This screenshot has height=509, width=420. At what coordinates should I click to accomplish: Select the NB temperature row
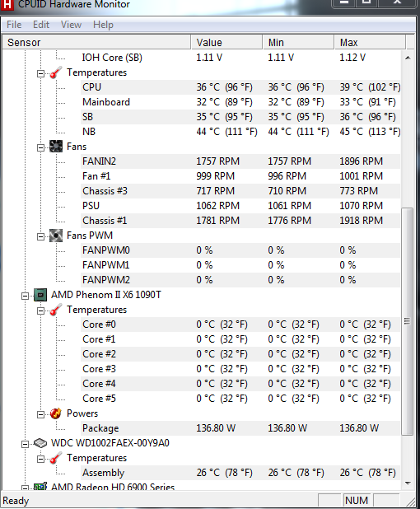point(240,132)
